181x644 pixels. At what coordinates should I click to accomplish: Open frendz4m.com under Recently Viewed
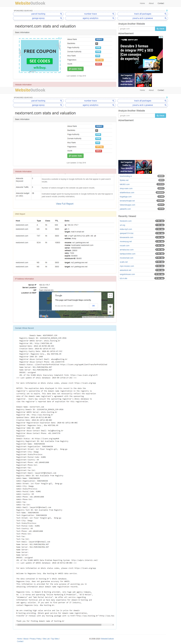pos(125,221)
